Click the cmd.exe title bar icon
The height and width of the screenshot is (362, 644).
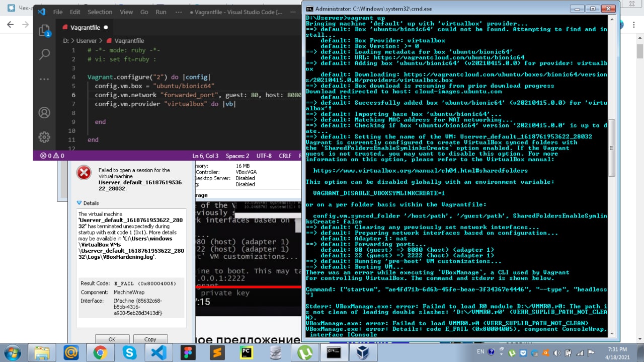point(310,9)
